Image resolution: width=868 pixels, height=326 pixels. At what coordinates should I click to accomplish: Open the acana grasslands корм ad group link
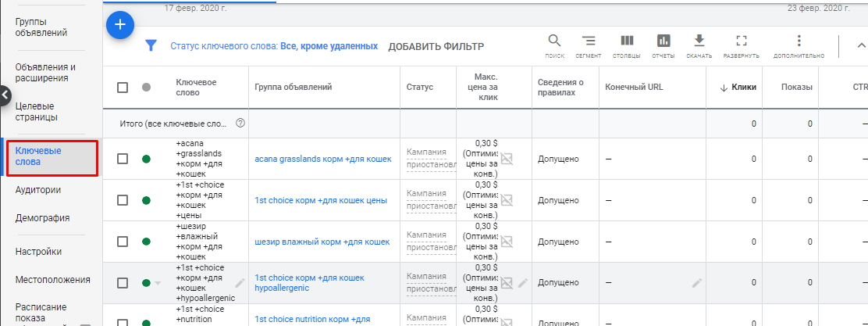[x=322, y=159]
